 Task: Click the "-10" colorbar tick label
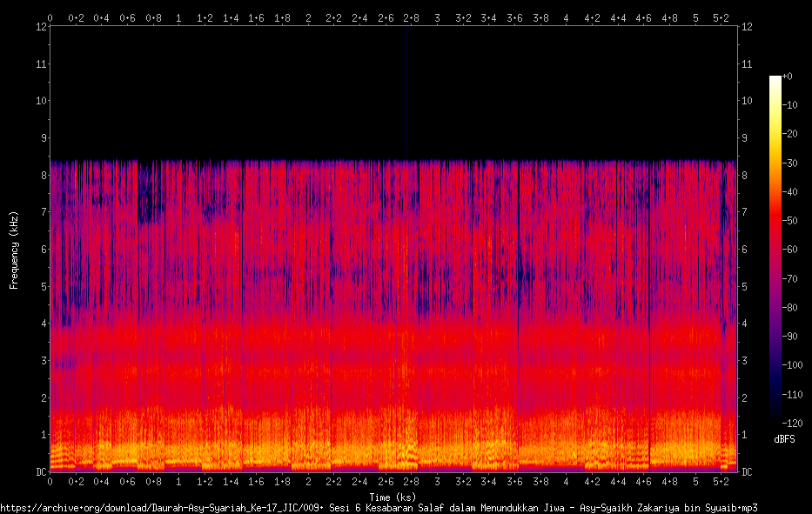click(x=789, y=105)
